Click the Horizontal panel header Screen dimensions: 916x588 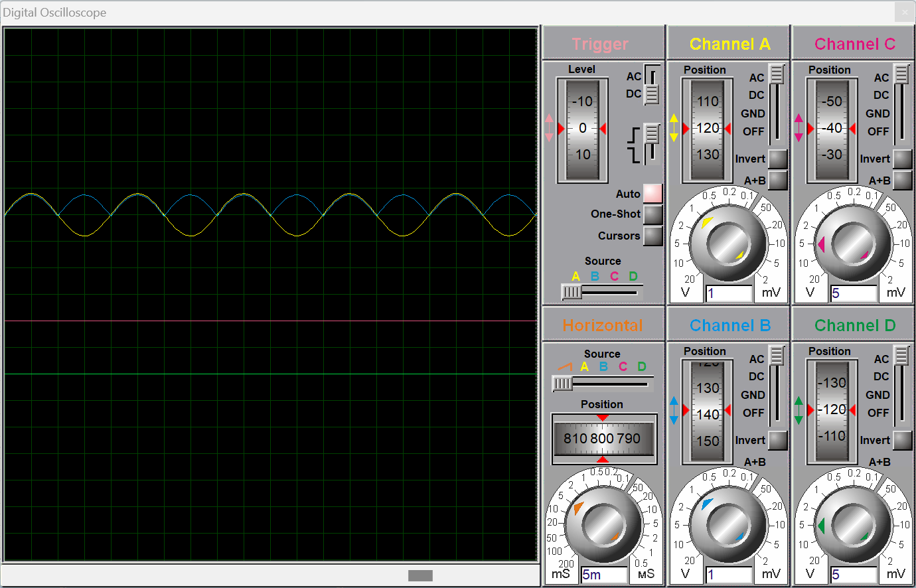tap(603, 325)
